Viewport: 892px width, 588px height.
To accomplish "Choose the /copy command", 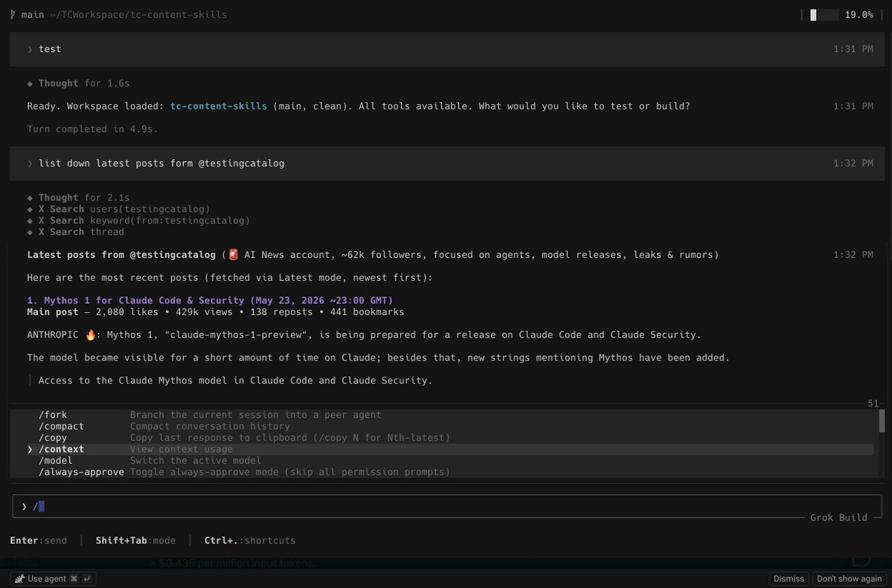I will (x=52, y=437).
